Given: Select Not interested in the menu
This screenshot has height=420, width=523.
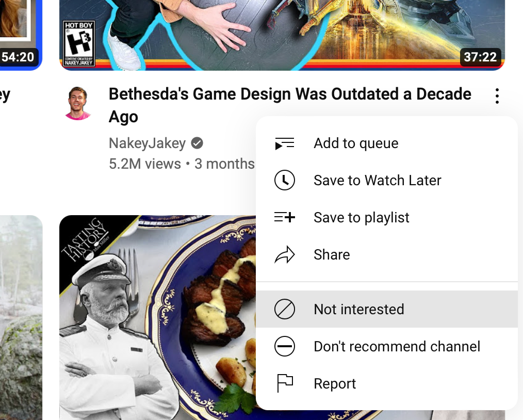Looking at the screenshot, I should pyautogui.click(x=387, y=309).
